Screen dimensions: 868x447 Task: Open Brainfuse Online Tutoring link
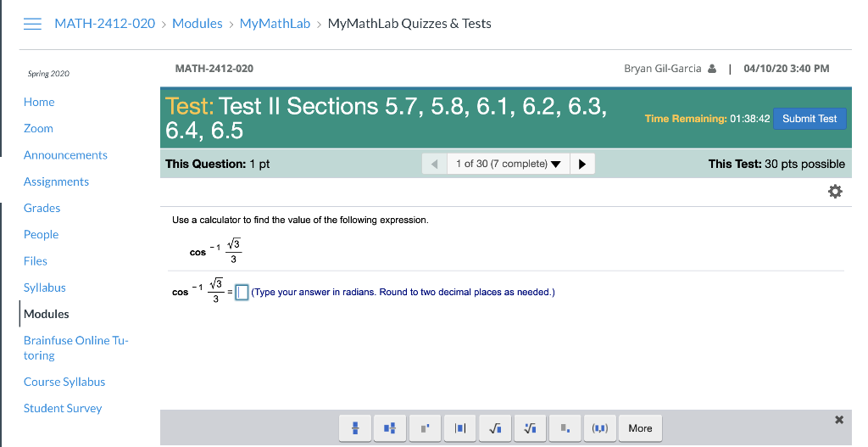tap(75, 348)
